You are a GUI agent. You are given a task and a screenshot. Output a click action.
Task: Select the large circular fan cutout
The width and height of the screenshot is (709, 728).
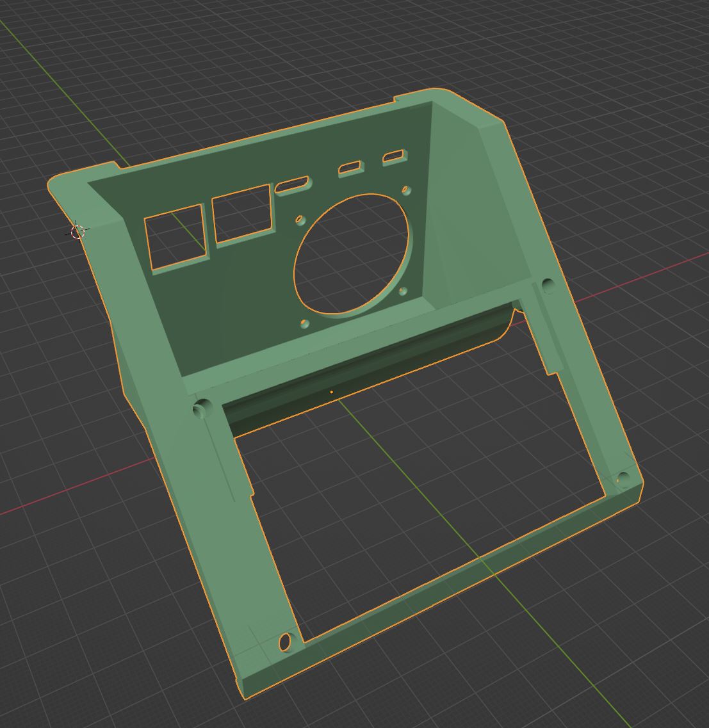click(x=352, y=254)
